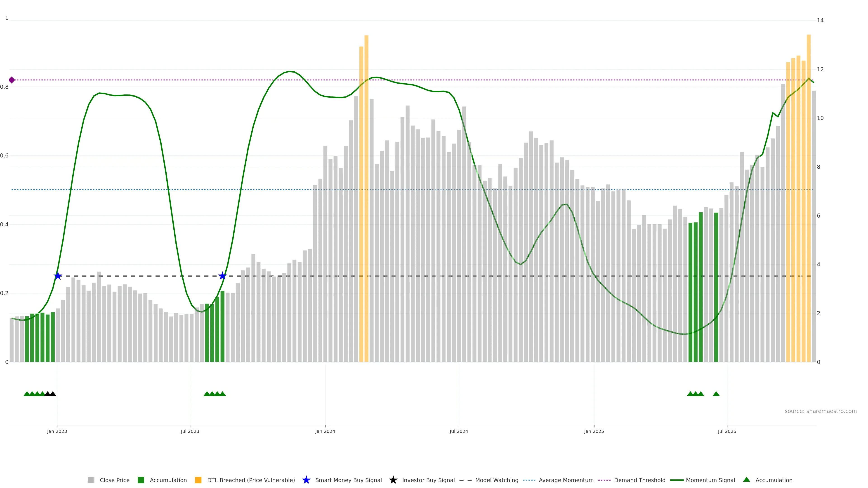Click the purple Demand Threshold diamond marker
This screenshot has width=868, height=488.
click(12, 80)
